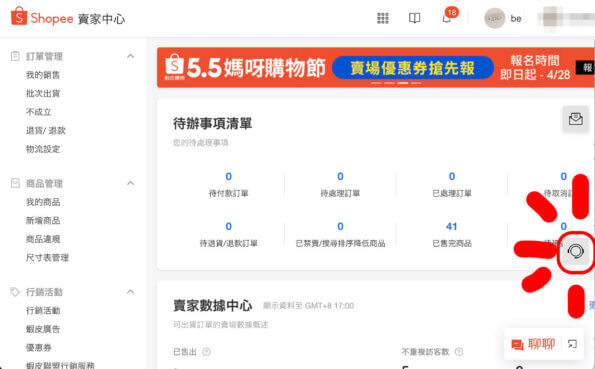The height and width of the screenshot is (369, 595).
Task: Click help icon next to 不重複訪客數
Action: 459,352
